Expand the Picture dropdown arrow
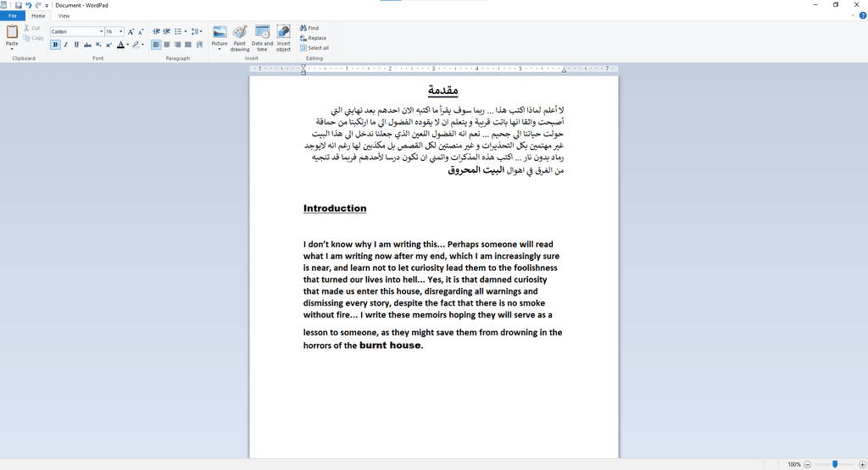 coord(220,49)
